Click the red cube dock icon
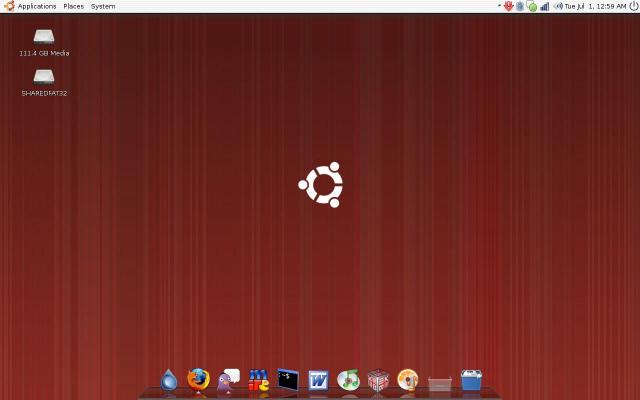640x400 pixels. [x=378, y=380]
